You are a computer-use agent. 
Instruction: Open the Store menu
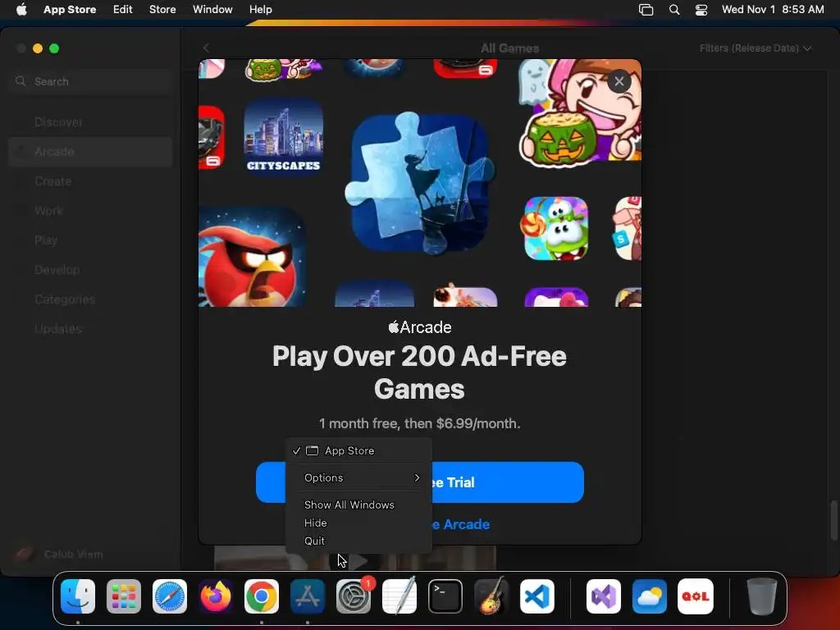pyautogui.click(x=162, y=10)
